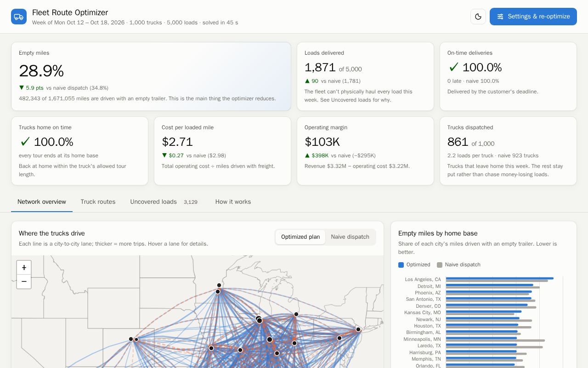Open the Uncovered loads tab

click(164, 202)
